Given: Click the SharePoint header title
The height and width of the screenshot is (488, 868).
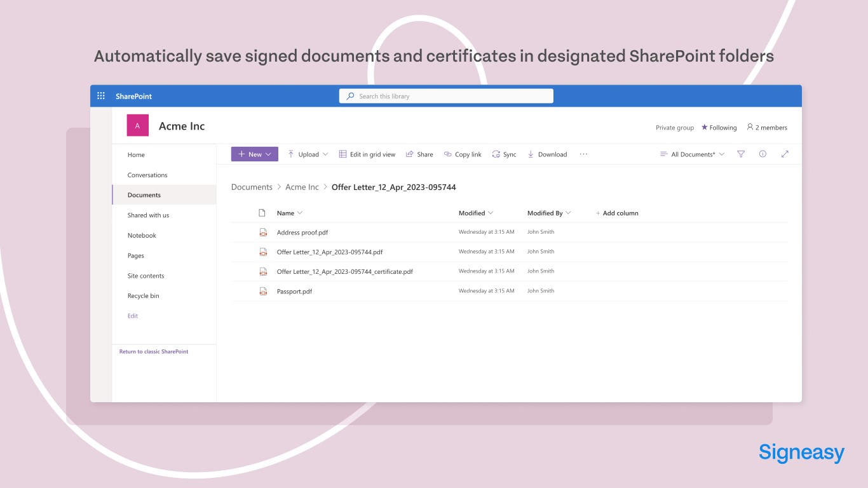Looking at the screenshot, I should (x=133, y=97).
